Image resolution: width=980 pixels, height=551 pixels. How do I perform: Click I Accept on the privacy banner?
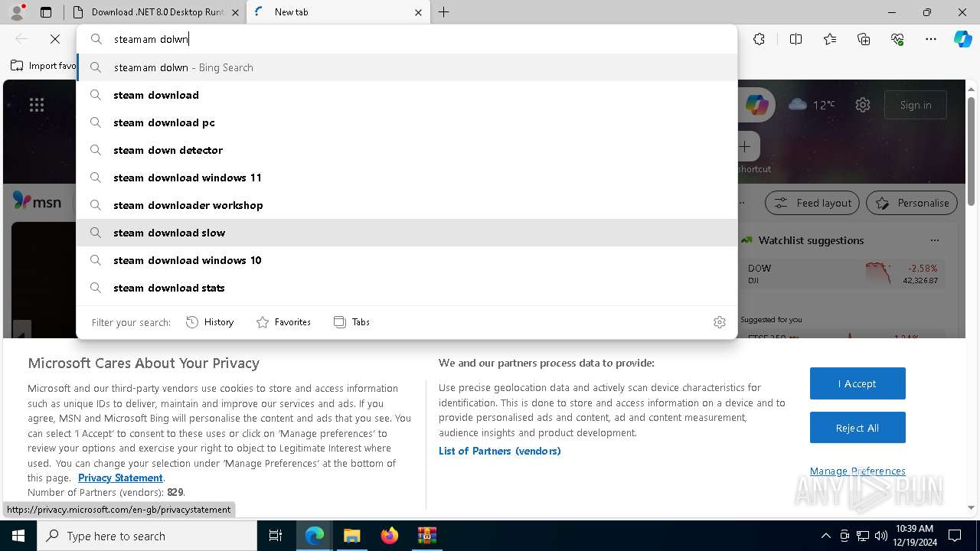click(x=857, y=383)
